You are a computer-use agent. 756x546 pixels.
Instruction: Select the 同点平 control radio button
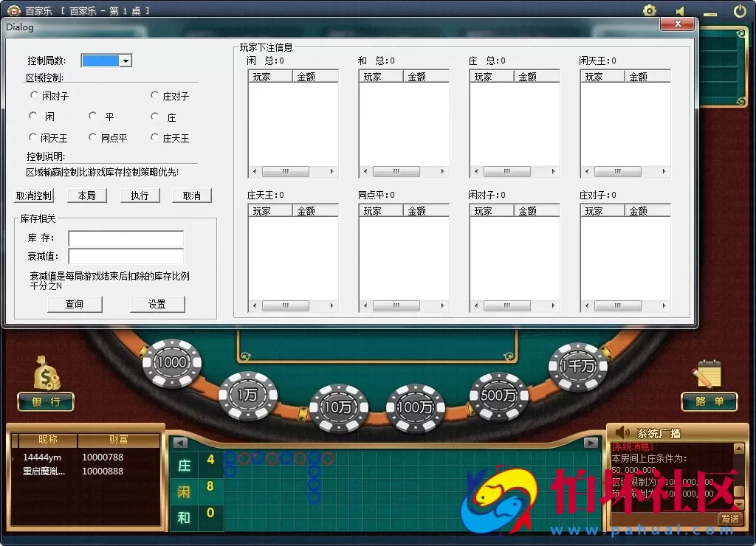(92, 137)
